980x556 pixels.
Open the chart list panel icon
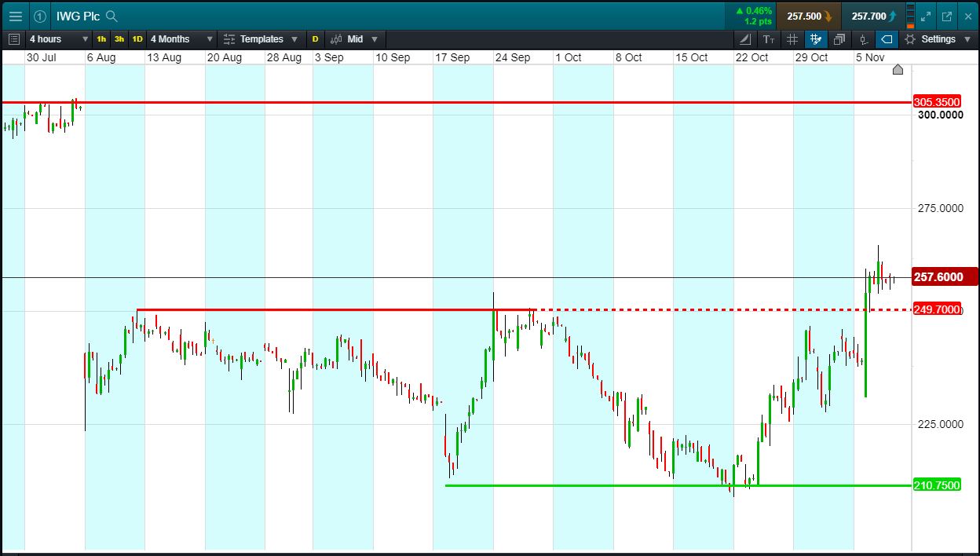click(x=13, y=38)
